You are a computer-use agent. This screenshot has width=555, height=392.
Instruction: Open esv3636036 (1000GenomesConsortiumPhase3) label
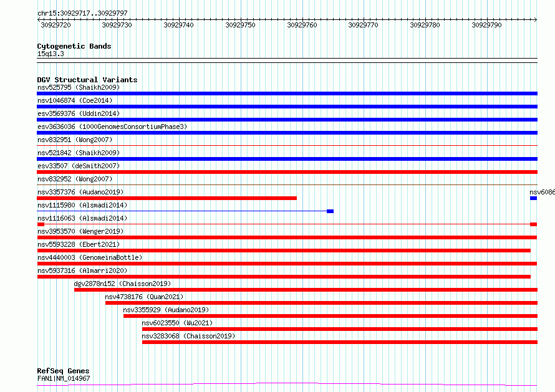coord(112,127)
